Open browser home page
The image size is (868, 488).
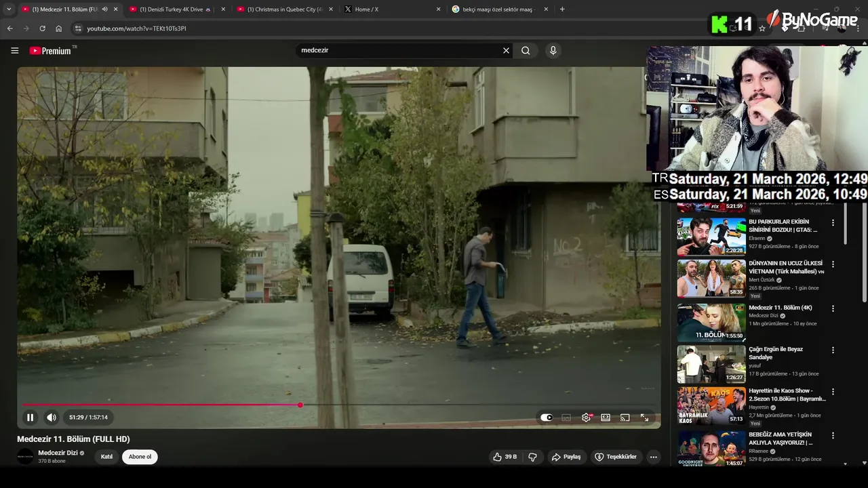pyautogui.click(x=59, y=28)
